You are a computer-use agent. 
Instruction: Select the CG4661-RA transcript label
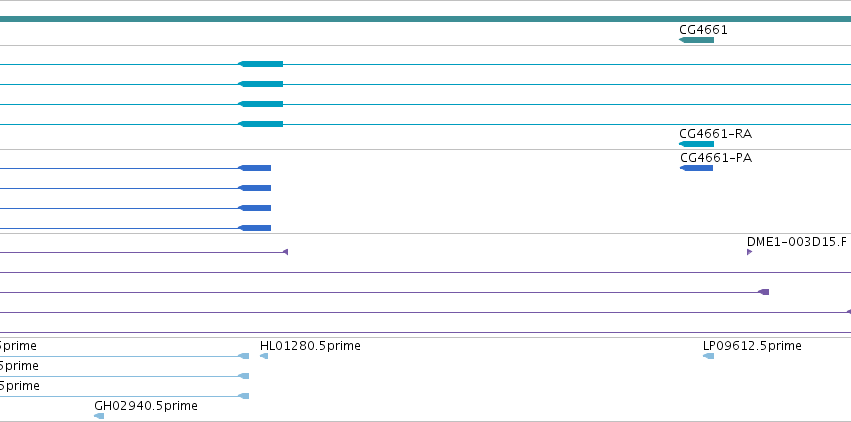pyautogui.click(x=715, y=134)
